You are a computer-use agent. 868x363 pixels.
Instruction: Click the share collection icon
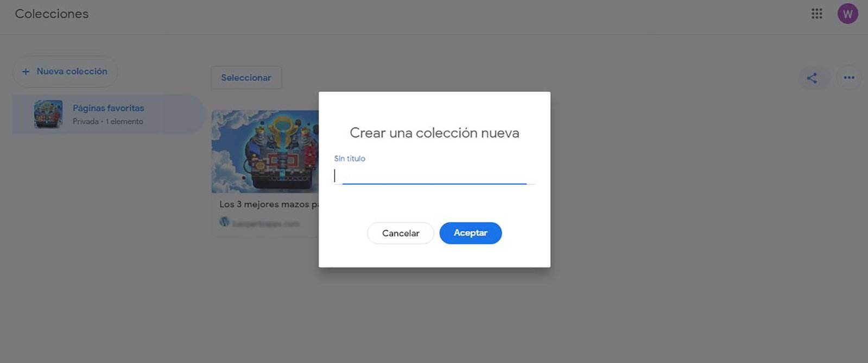point(812,78)
